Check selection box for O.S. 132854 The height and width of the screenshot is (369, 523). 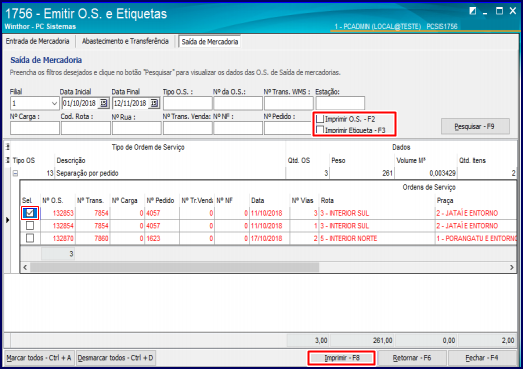tap(30, 226)
